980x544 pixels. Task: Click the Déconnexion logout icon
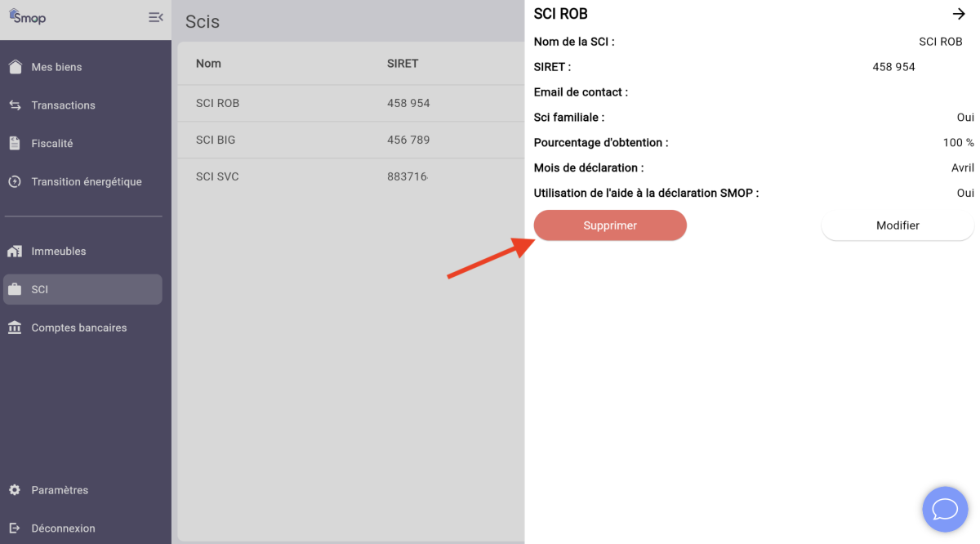tap(15, 528)
